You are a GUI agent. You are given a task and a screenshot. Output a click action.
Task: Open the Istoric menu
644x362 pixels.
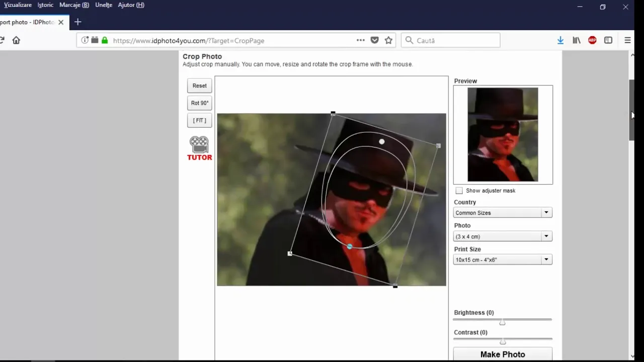[45, 5]
